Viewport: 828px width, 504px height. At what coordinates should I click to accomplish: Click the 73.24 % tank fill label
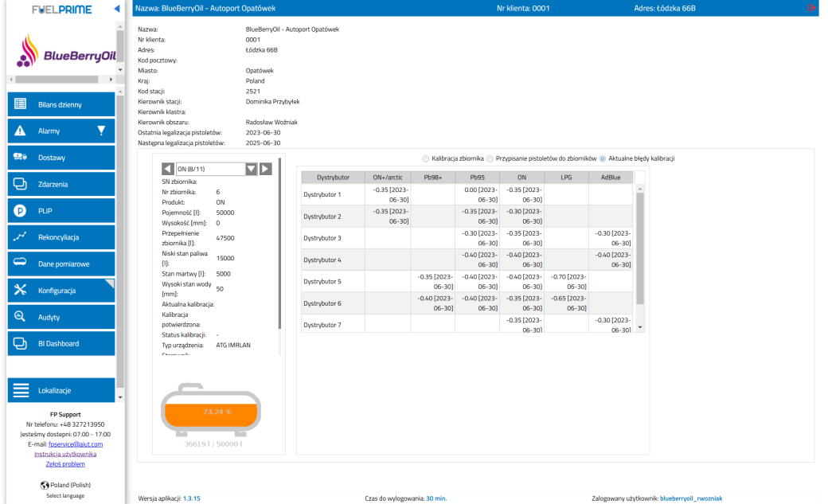point(217,412)
